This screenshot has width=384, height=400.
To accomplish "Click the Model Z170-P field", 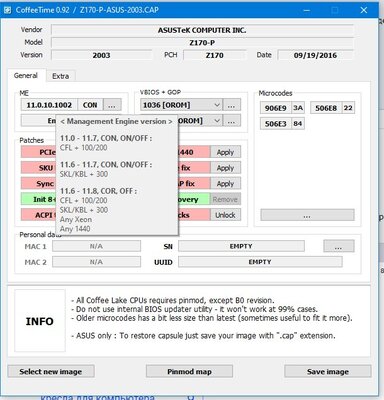I will 202,43.
